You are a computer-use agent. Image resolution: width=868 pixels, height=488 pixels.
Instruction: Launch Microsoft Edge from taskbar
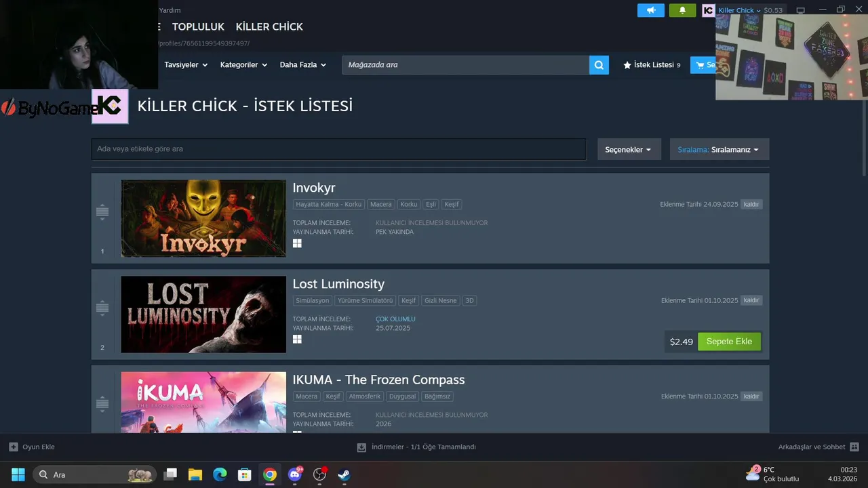[220, 474]
